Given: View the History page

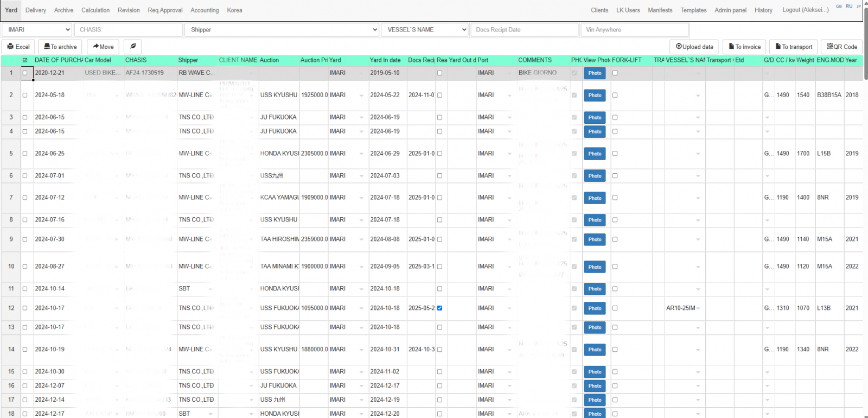Looking at the screenshot, I should tap(763, 10).
